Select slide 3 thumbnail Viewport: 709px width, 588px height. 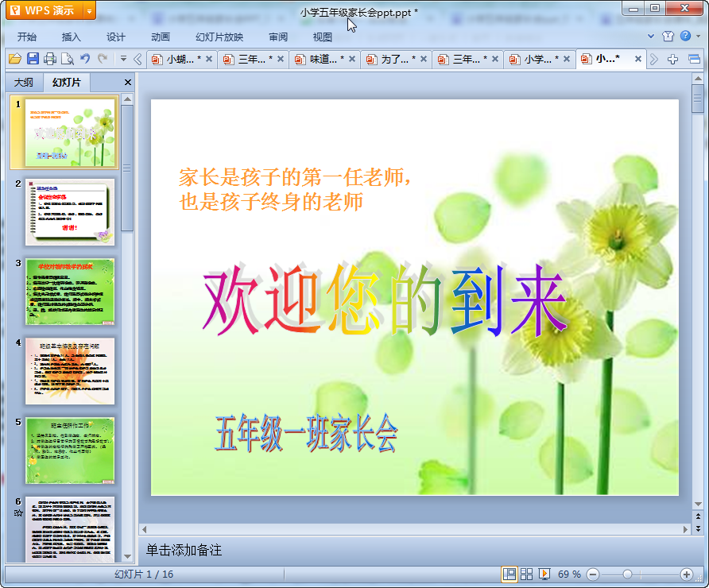click(70, 292)
